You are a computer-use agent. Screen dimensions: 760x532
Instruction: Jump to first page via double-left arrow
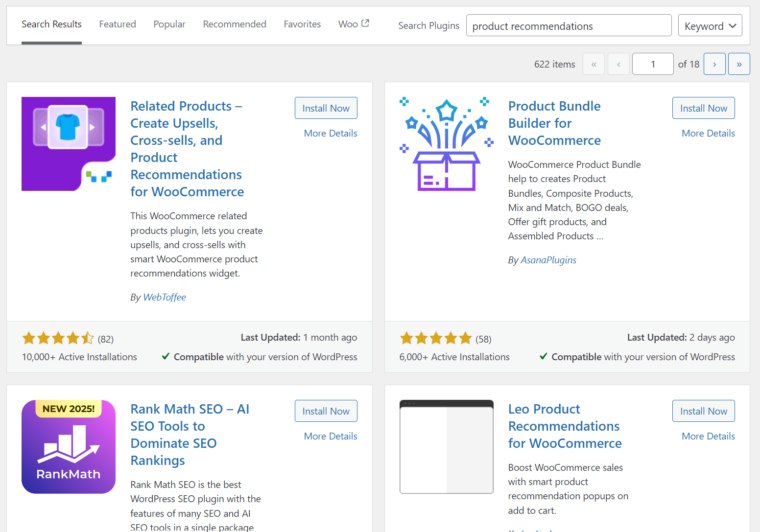pos(594,64)
